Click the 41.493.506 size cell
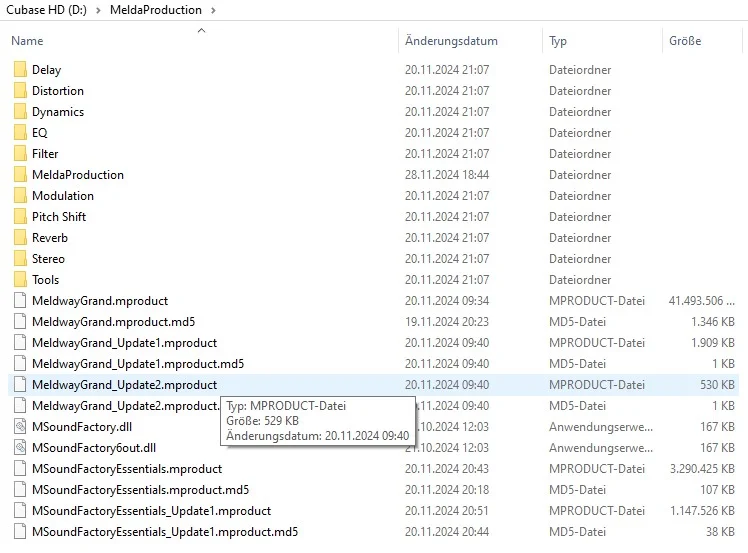 [x=702, y=301]
